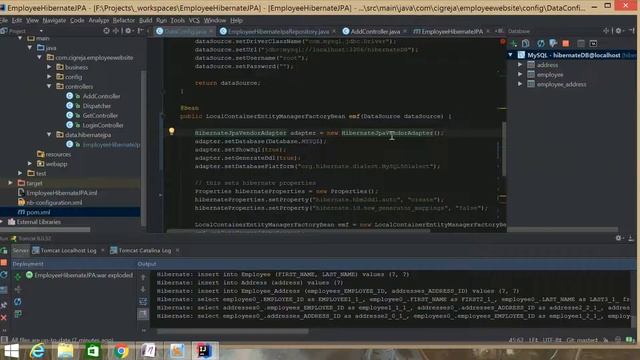Click the green deploy-all arrows icon in Deployment
This screenshot has width=640, height=360.
coord(18,278)
